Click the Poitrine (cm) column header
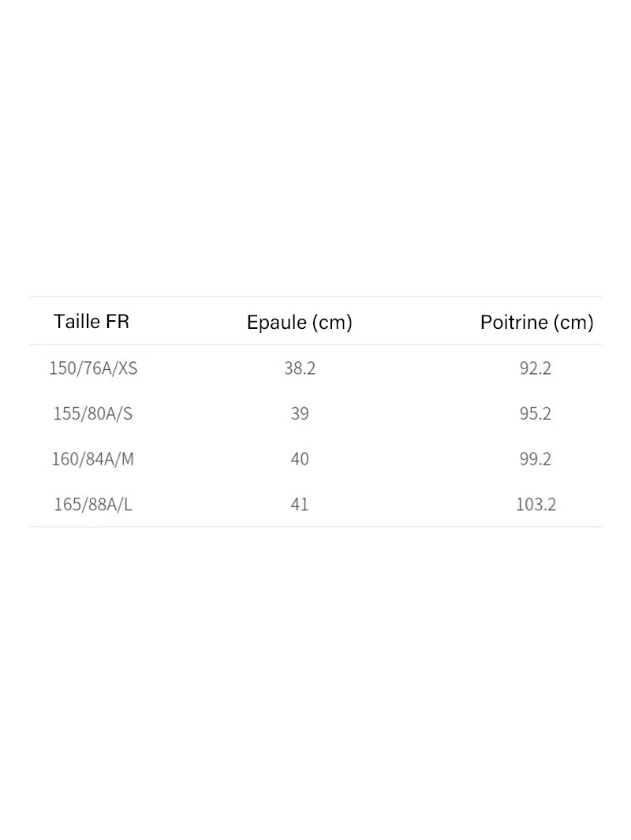The image size is (631, 840). [x=536, y=323]
